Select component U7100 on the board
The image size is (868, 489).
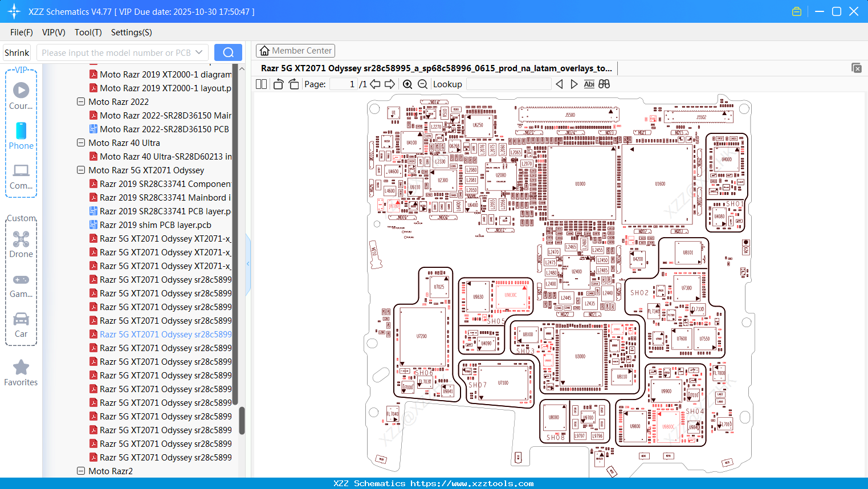pyautogui.click(x=503, y=383)
